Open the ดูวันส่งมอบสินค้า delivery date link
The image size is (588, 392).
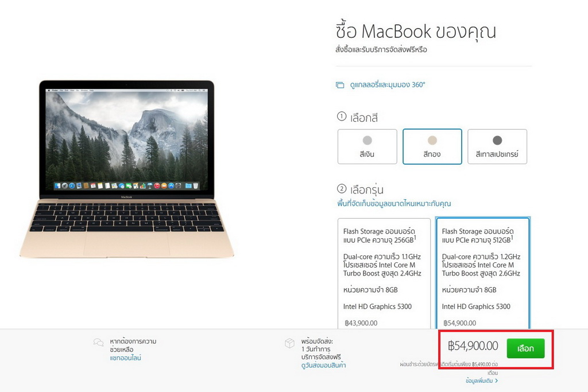tap(323, 365)
